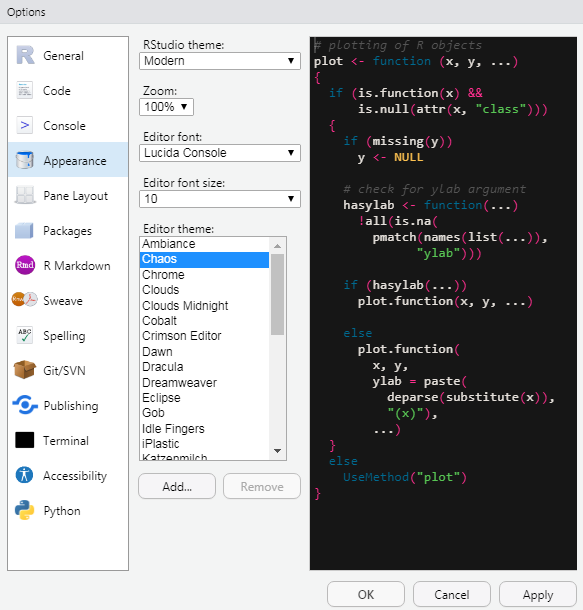
Task: Pick the Clouds editor theme
Action: [205, 290]
